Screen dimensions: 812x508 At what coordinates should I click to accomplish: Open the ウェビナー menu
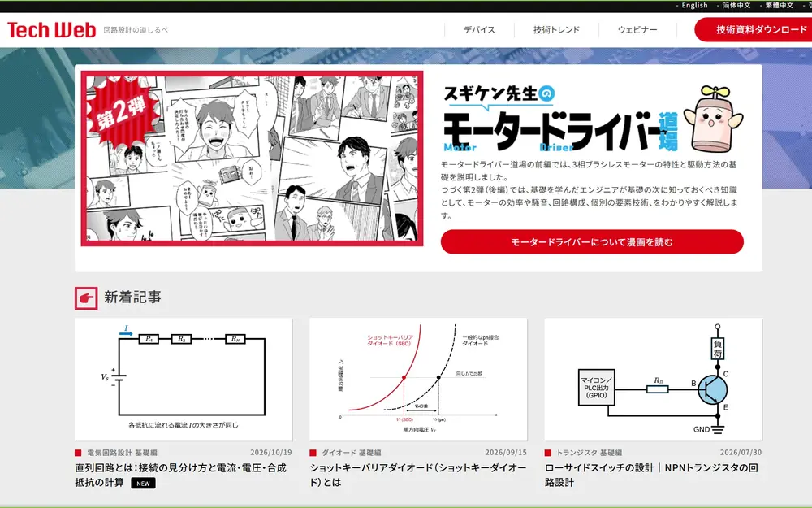pos(637,29)
